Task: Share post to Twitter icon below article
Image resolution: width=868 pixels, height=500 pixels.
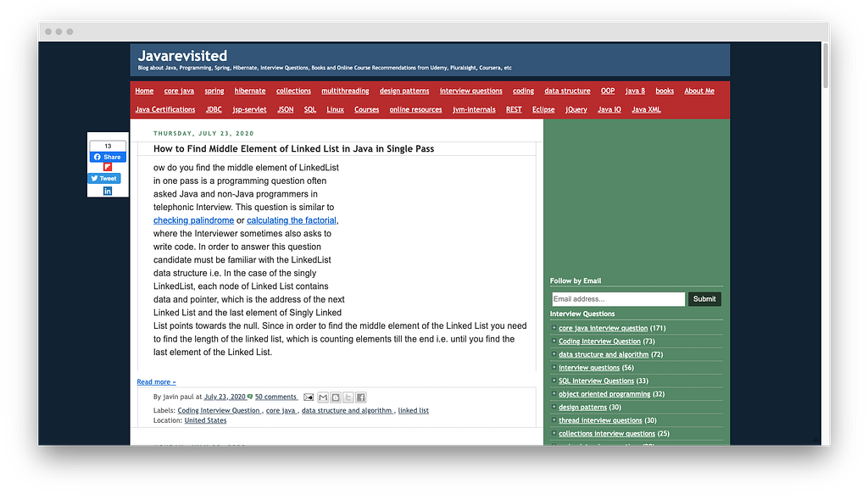Action: (x=348, y=397)
